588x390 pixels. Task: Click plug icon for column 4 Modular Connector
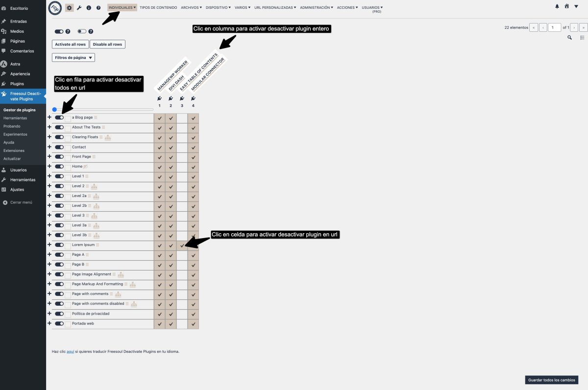[x=193, y=98]
